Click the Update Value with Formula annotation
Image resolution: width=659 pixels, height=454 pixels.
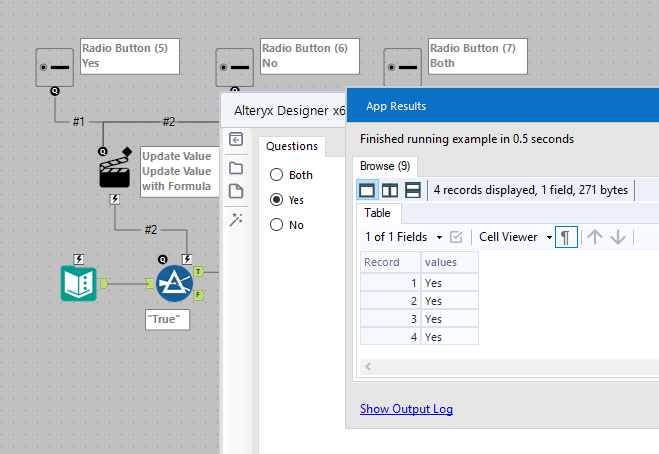click(x=180, y=172)
